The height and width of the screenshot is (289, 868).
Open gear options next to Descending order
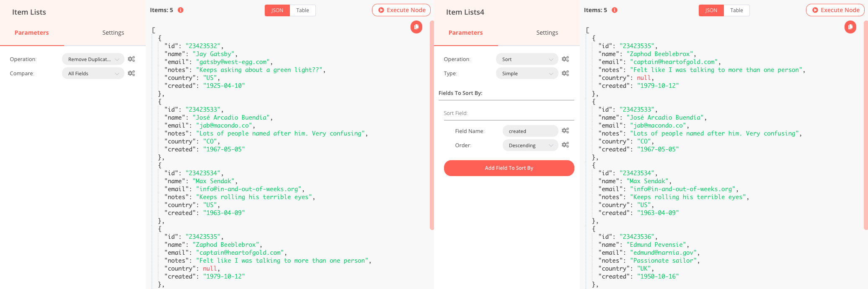pyautogui.click(x=565, y=145)
